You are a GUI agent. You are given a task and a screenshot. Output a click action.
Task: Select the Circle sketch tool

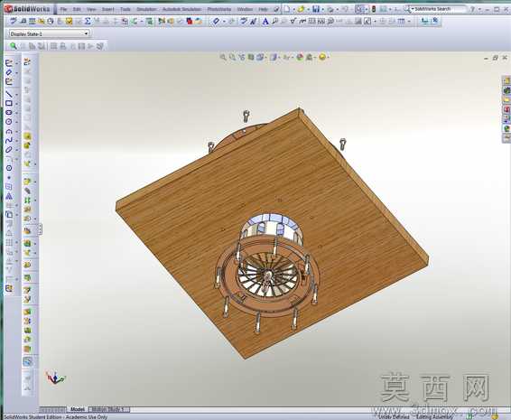pos(9,122)
